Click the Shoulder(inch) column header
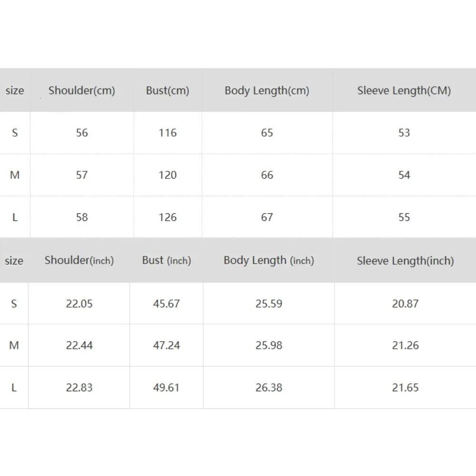The height and width of the screenshot is (476, 476). click(x=79, y=260)
